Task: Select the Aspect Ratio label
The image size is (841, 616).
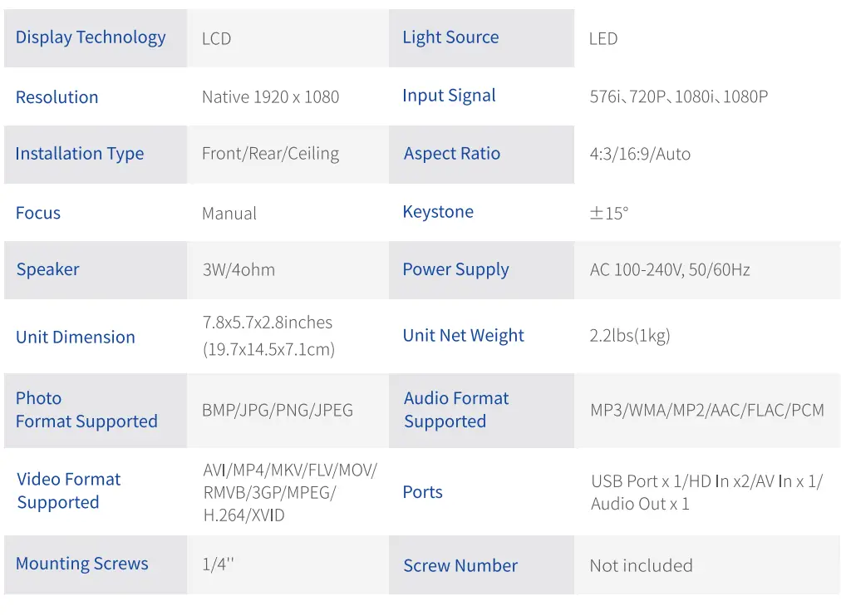Action: pos(452,154)
